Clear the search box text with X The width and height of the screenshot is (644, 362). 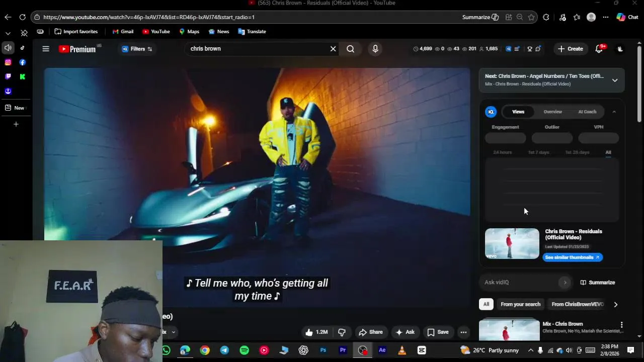click(333, 49)
